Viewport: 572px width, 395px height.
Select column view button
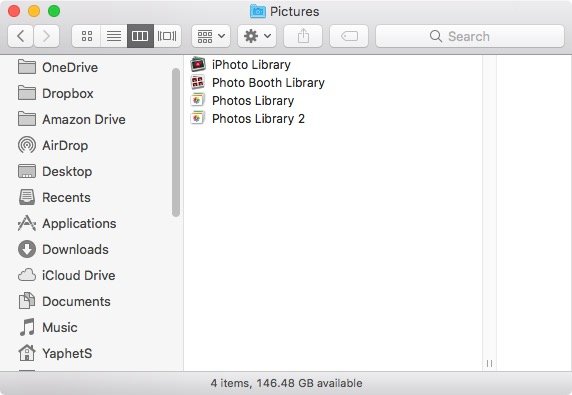point(140,36)
